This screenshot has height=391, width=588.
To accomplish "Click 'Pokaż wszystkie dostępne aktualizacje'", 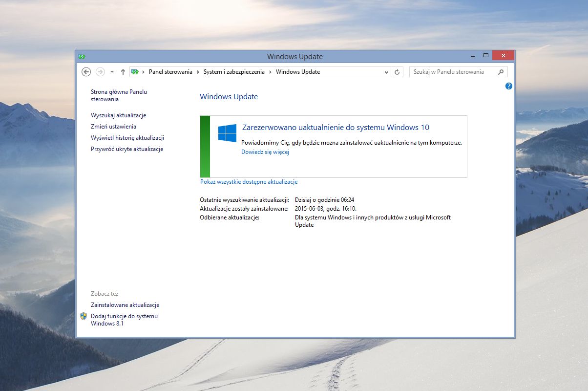I will coord(249,182).
